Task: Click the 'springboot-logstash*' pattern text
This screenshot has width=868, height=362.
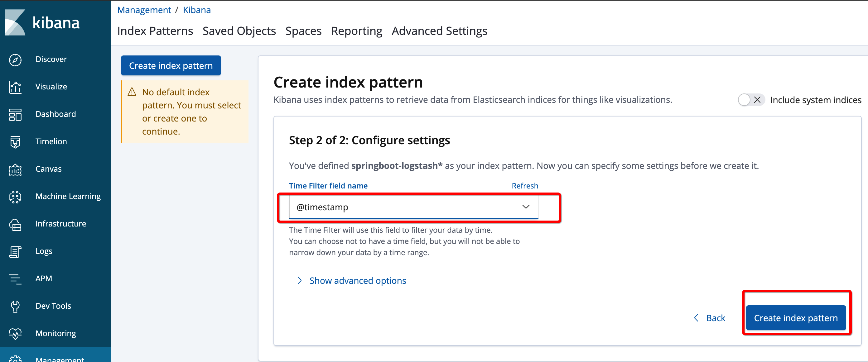Action: click(397, 166)
